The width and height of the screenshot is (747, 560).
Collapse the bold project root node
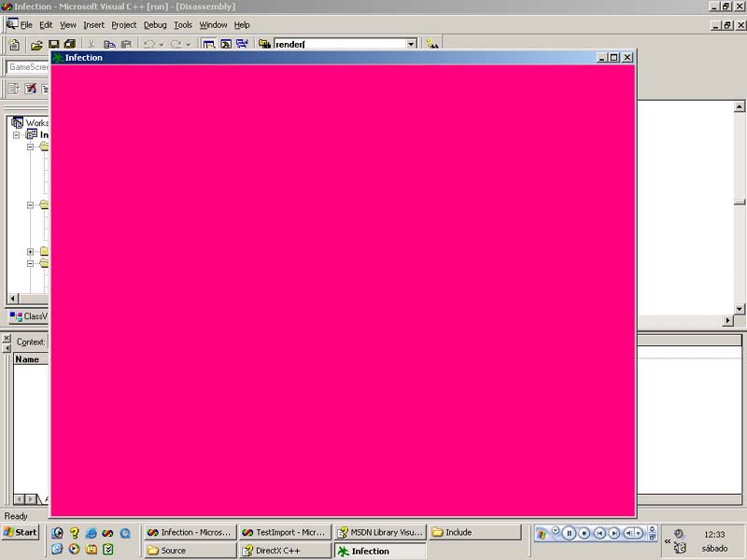17,134
